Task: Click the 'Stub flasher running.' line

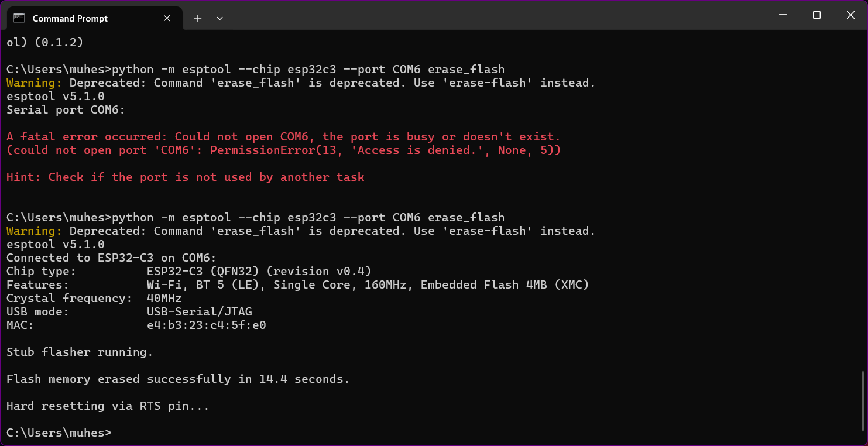Action: coord(80,352)
